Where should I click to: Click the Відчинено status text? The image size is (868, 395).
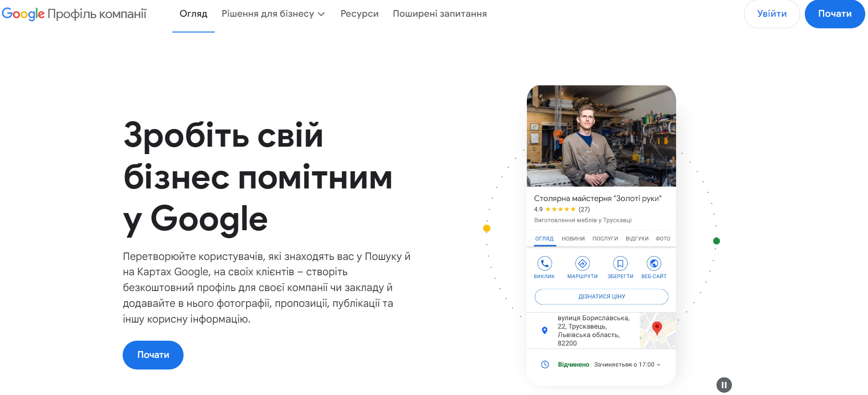(x=573, y=365)
